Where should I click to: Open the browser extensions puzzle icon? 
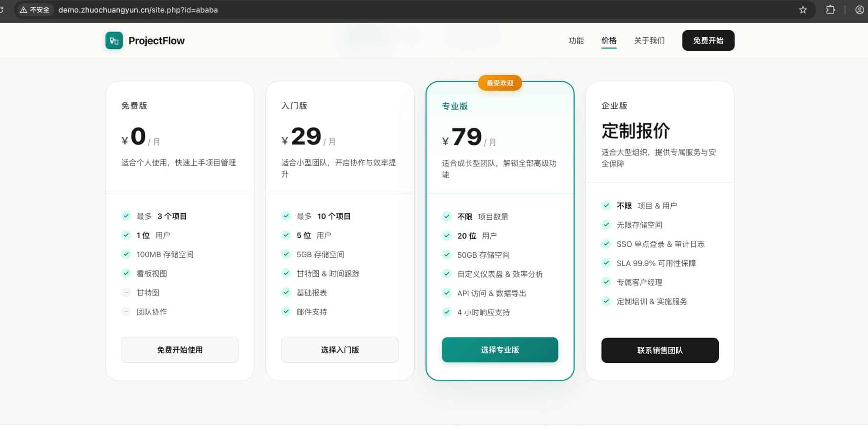pyautogui.click(x=830, y=10)
